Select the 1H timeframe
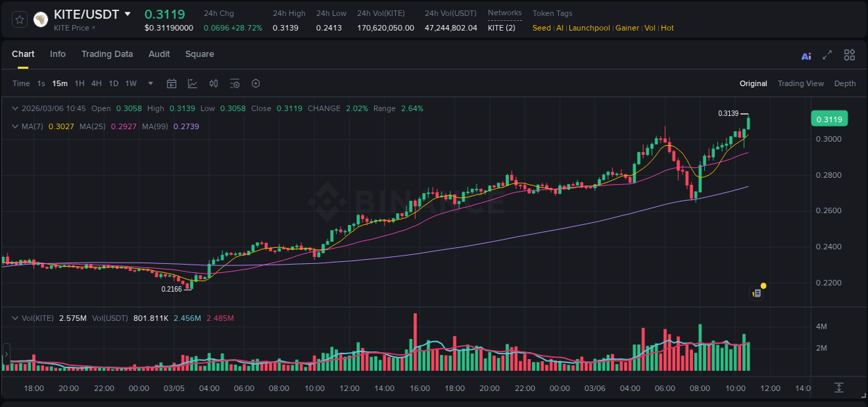The height and width of the screenshot is (407, 868). tap(78, 83)
